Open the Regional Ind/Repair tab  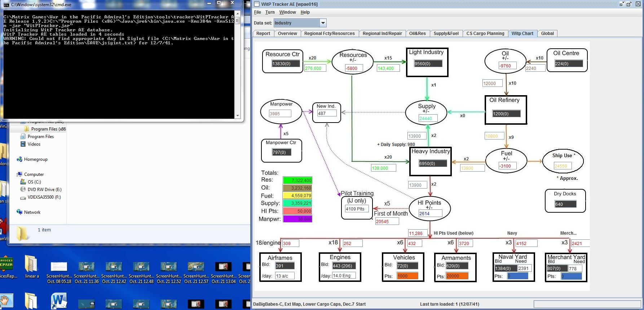coord(382,34)
